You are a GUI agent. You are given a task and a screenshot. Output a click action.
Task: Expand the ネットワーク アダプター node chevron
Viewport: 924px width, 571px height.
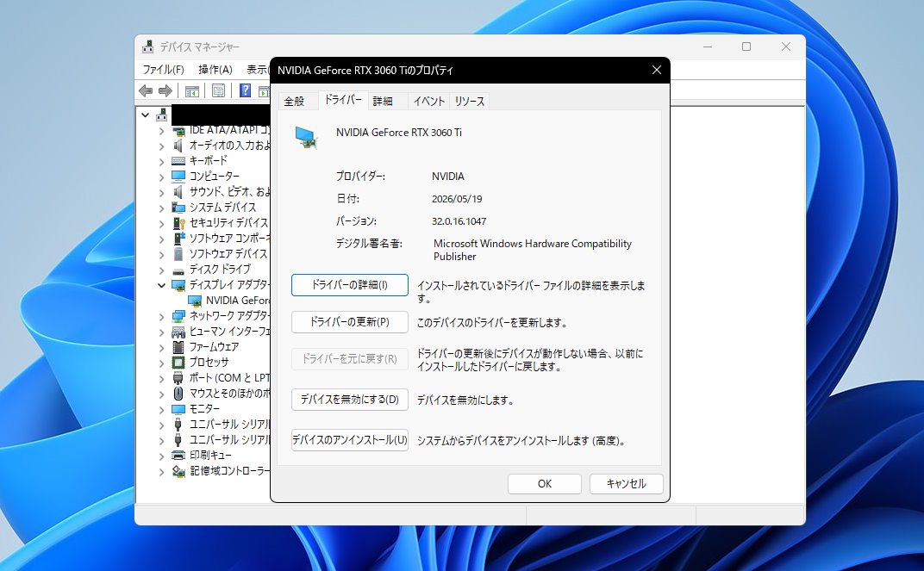click(x=161, y=317)
